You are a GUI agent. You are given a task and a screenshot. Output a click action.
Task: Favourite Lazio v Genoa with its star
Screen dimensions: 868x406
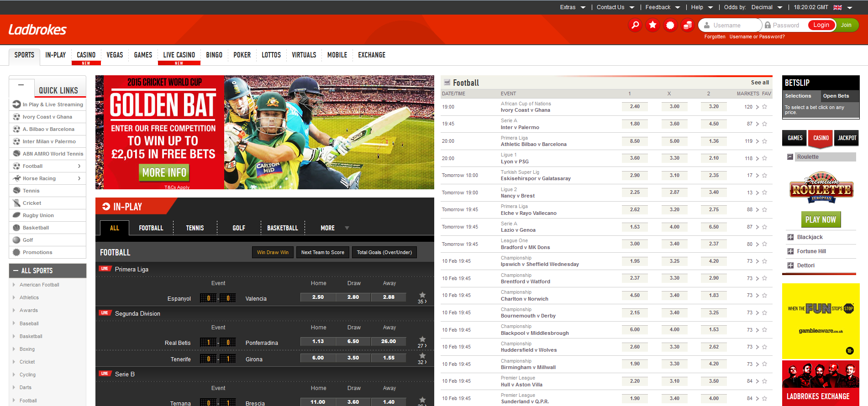(764, 227)
